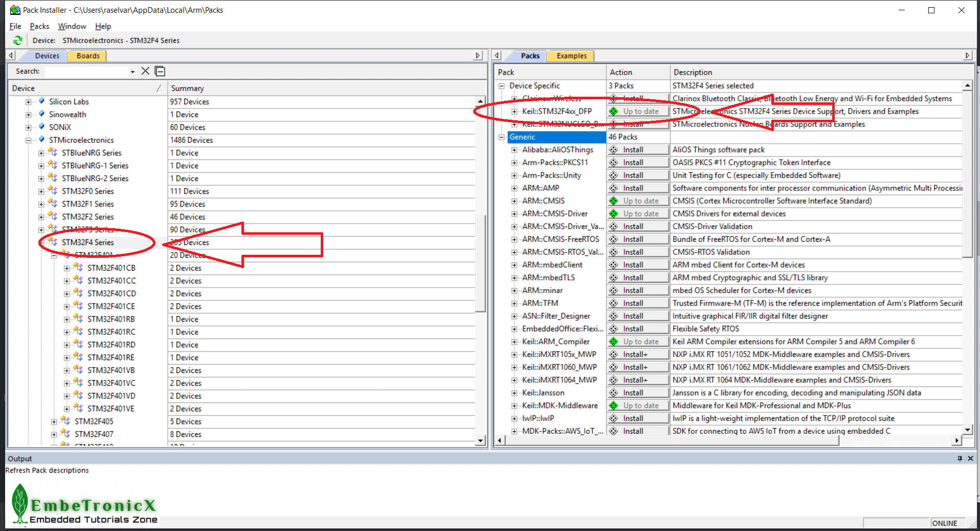Install the lwIP::lwIP pack
This screenshot has height=531, width=980.
click(x=638, y=418)
